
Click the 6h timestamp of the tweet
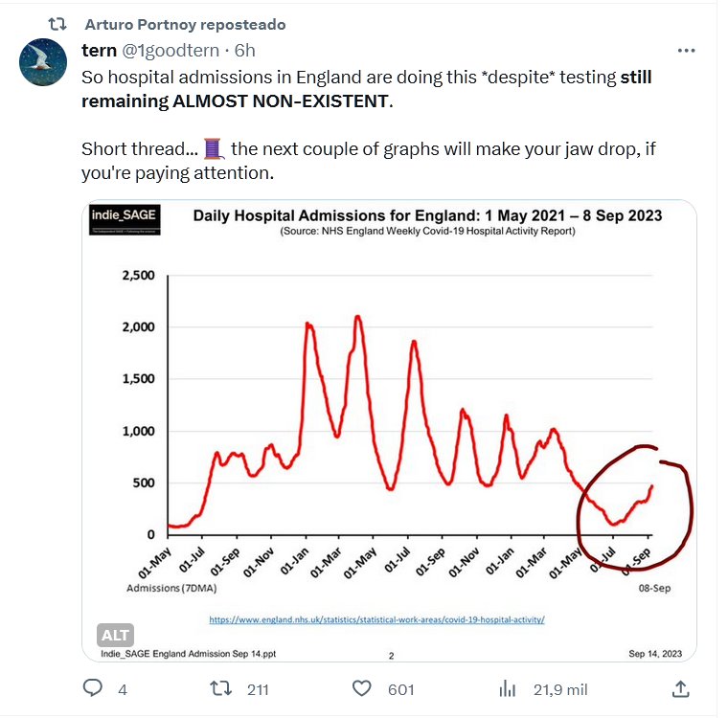tap(244, 51)
